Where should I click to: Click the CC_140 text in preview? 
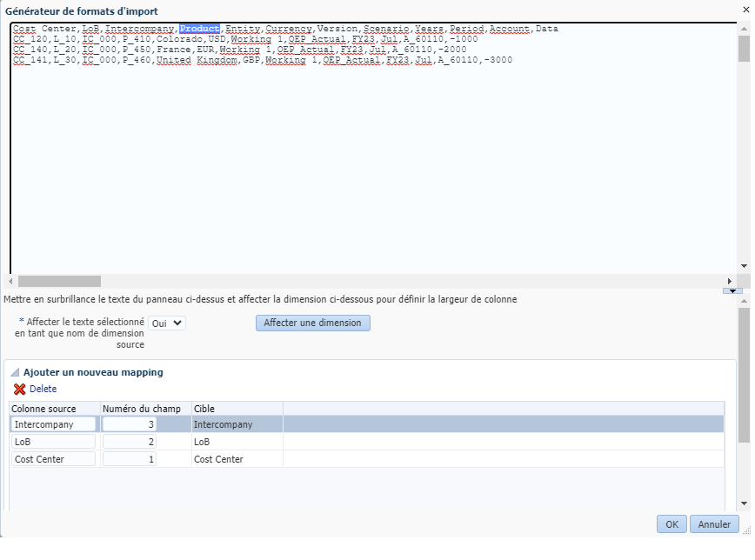[30, 49]
